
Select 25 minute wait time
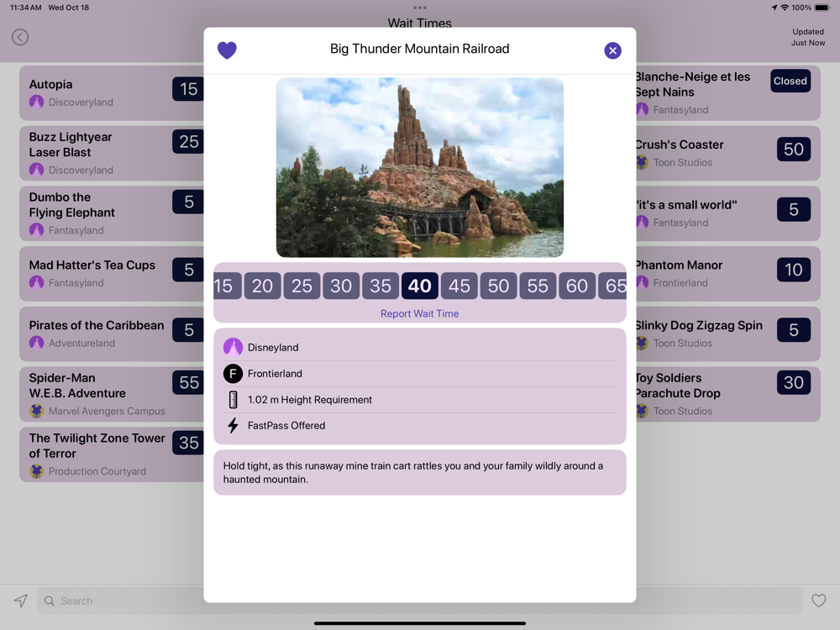point(302,286)
